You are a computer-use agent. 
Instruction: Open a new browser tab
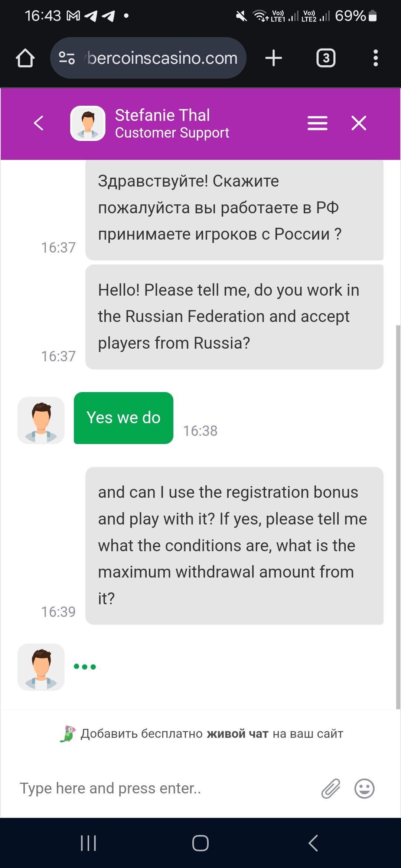[274, 58]
